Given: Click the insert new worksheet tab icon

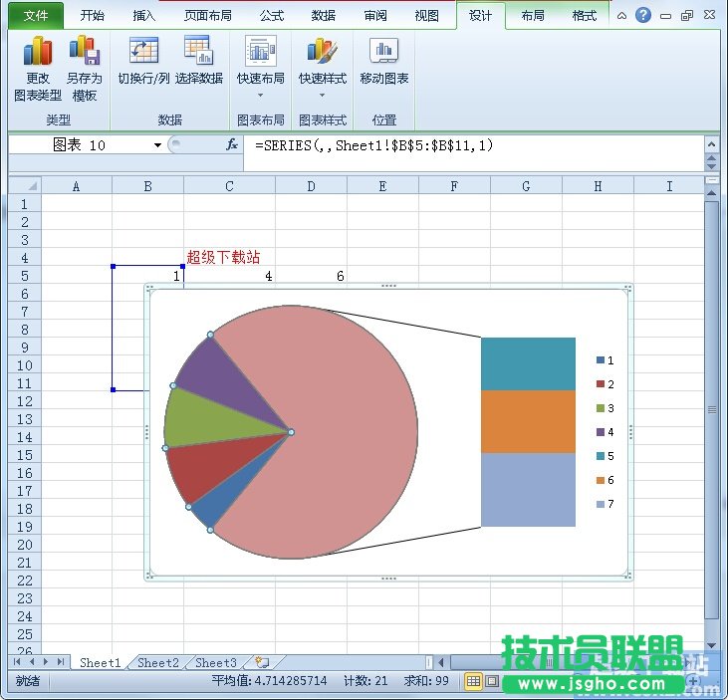Looking at the screenshot, I should pos(262,662).
